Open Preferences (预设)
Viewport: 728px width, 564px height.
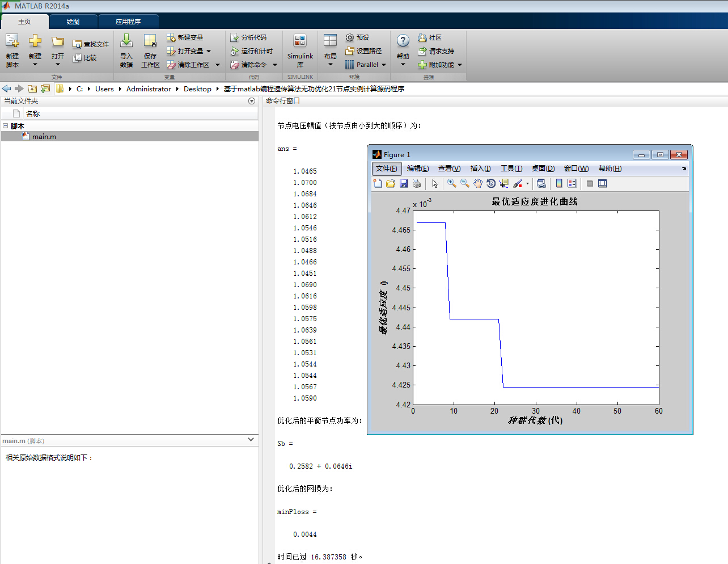coord(358,37)
